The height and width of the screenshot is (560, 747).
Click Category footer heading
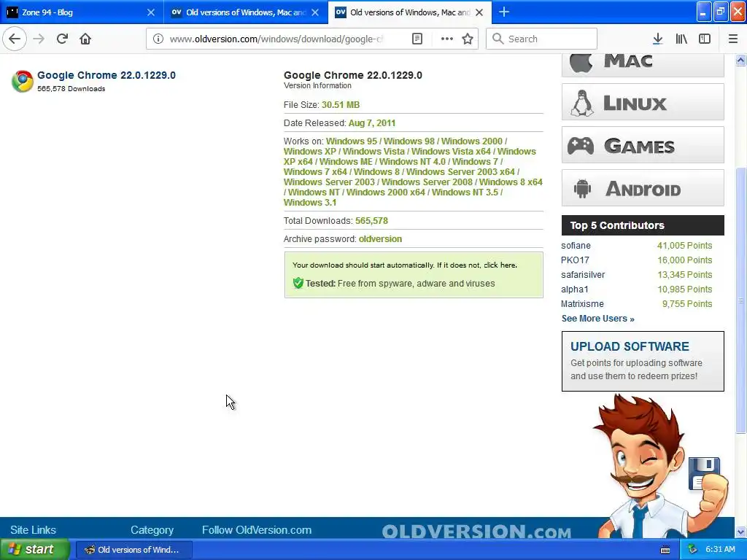(152, 530)
